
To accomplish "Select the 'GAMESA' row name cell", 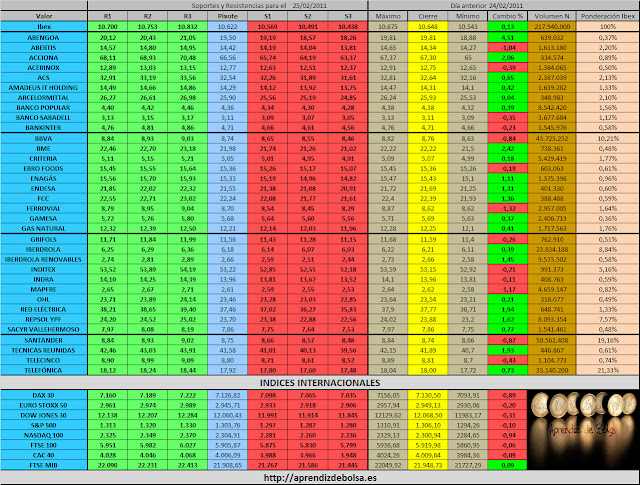I will pos(44,219).
